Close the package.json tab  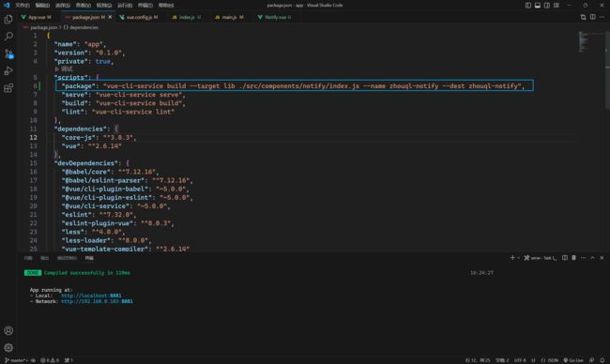coord(110,17)
